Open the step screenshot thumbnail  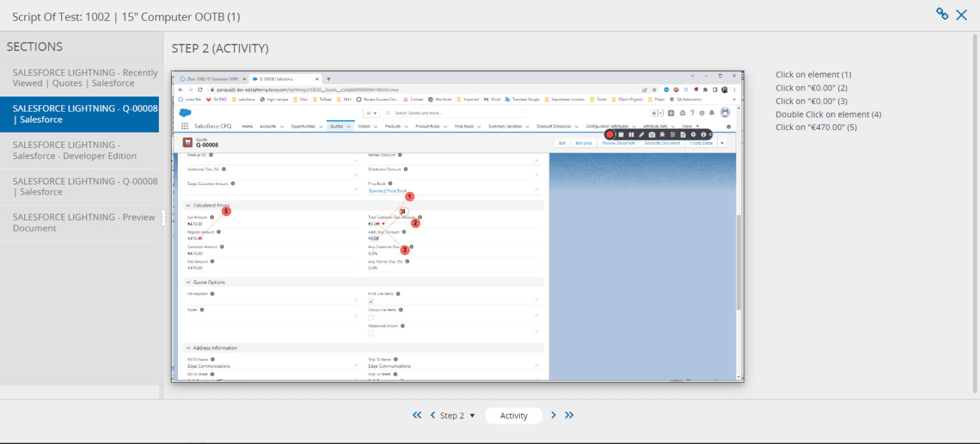(457, 226)
